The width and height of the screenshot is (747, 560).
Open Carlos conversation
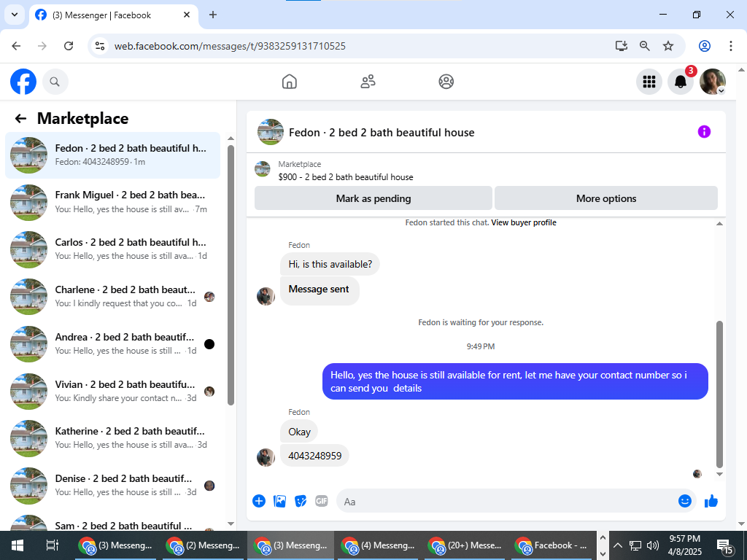point(113,249)
